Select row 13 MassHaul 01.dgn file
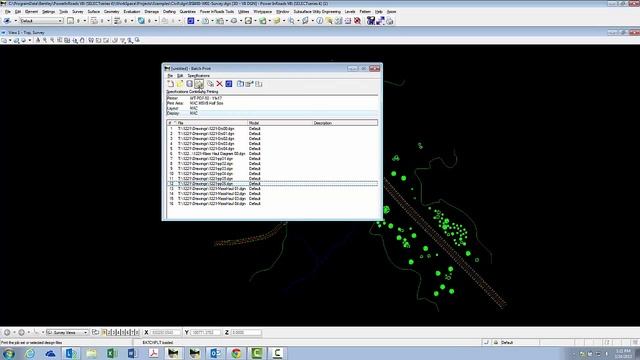640x360 pixels. [272, 189]
